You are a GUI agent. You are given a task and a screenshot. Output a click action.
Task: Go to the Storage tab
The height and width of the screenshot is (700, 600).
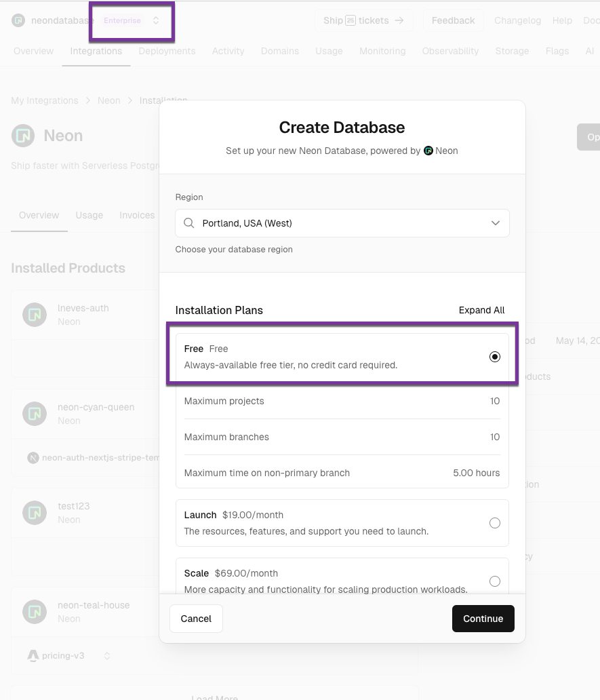click(x=512, y=51)
